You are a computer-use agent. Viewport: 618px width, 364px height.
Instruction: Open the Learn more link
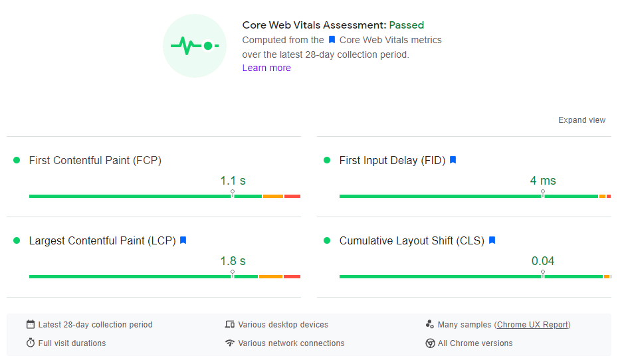(266, 68)
